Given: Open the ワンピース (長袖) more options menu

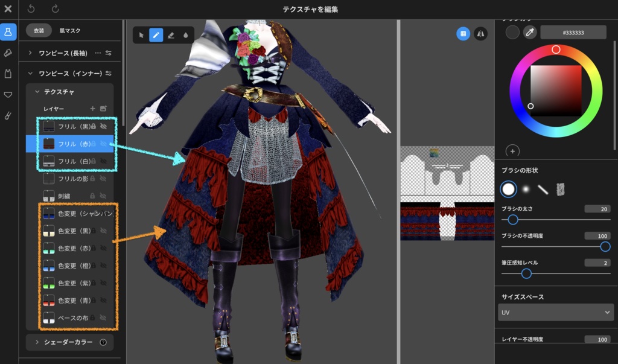Looking at the screenshot, I should click(x=98, y=53).
